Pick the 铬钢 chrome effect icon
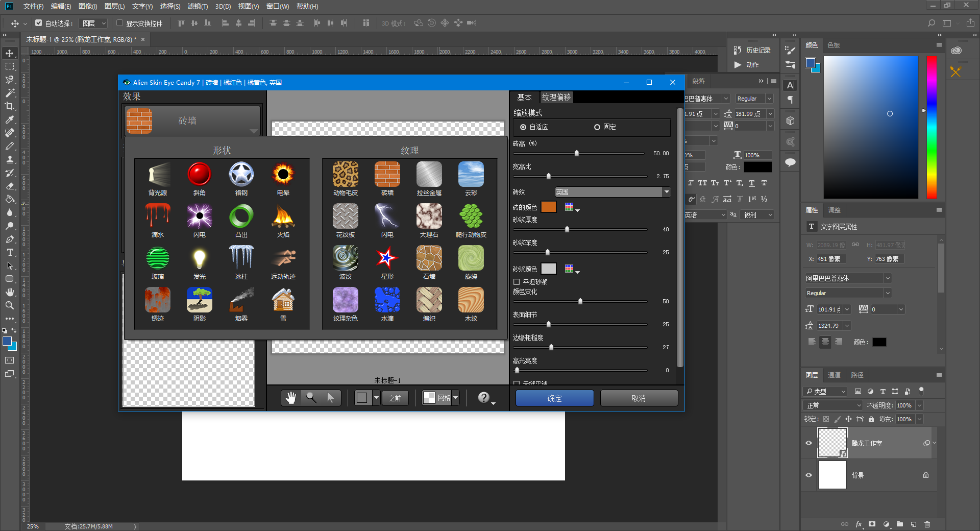Viewport: 980px width, 531px height. 241,175
